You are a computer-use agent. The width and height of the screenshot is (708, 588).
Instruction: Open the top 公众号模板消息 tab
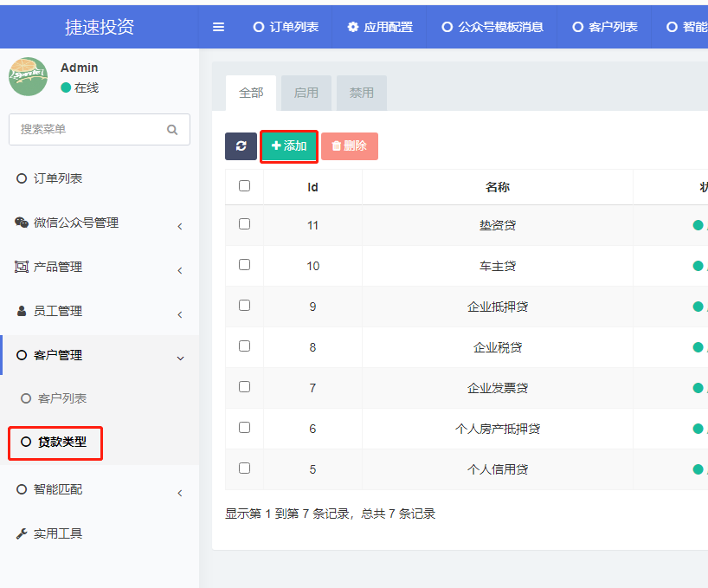click(492, 27)
